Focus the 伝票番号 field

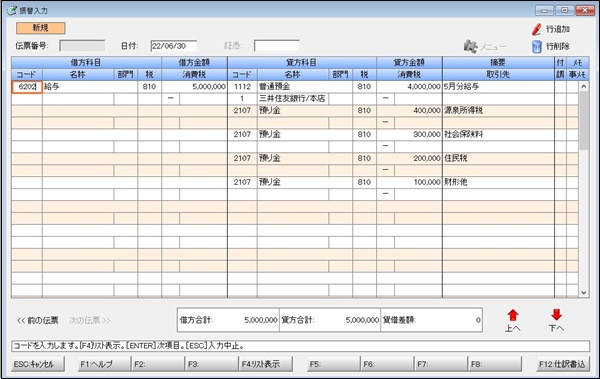(x=82, y=46)
